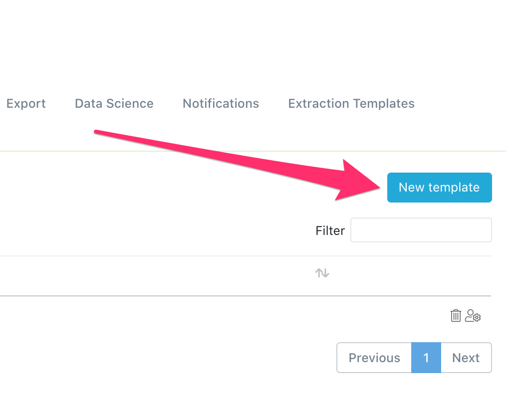
Task: Advance with the Next pagination button
Action: pyautogui.click(x=466, y=358)
